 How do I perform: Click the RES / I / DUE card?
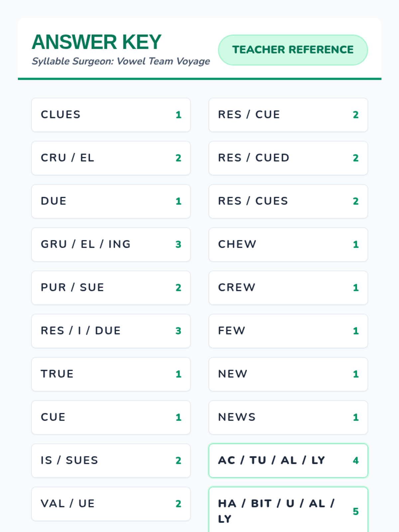[111, 331]
